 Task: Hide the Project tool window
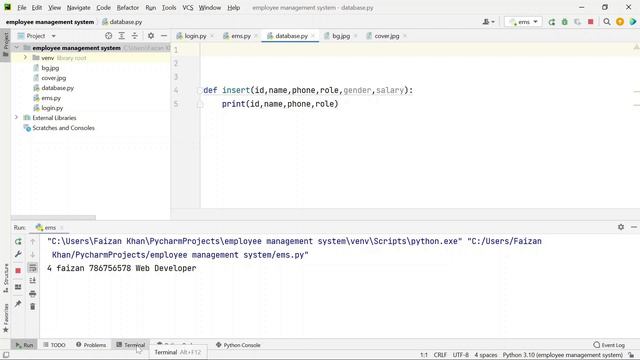(x=164, y=36)
